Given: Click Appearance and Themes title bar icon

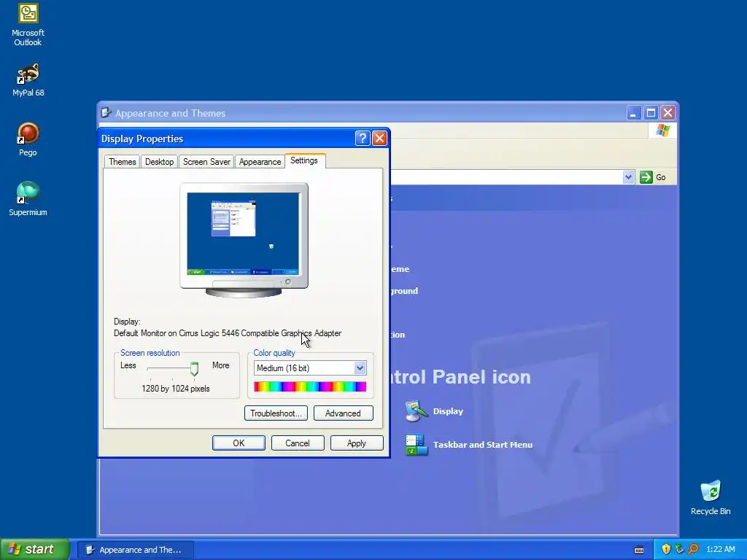Looking at the screenshot, I should coord(106,113).
